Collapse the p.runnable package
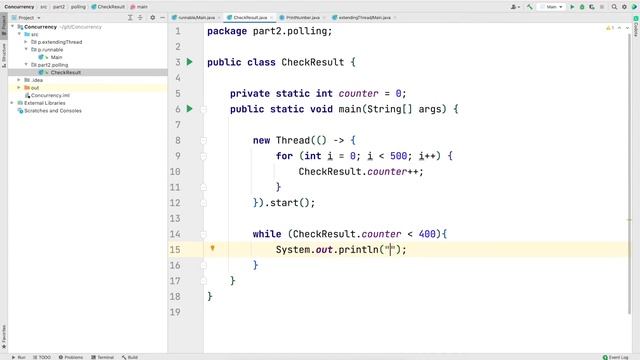 (26, 49)
